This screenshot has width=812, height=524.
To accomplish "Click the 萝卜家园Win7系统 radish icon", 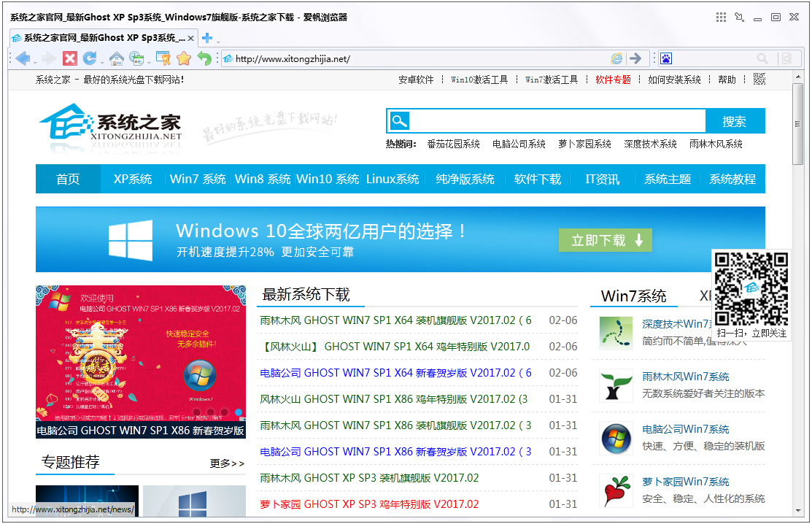I will [616, 490].
